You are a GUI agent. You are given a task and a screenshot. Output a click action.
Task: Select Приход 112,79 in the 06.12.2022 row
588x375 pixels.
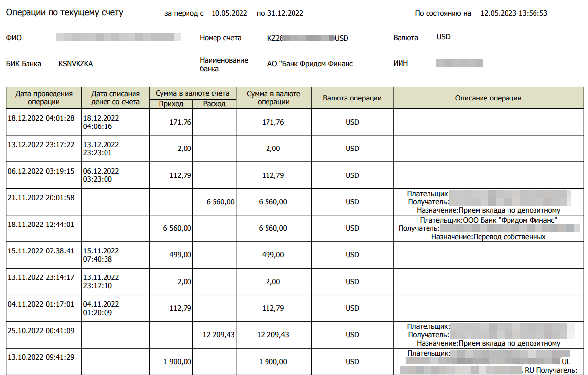pos(180,175)
